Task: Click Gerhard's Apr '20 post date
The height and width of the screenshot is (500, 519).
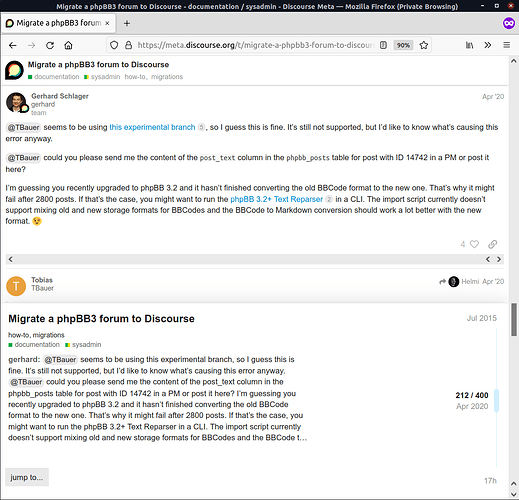Action: point(493,97)
